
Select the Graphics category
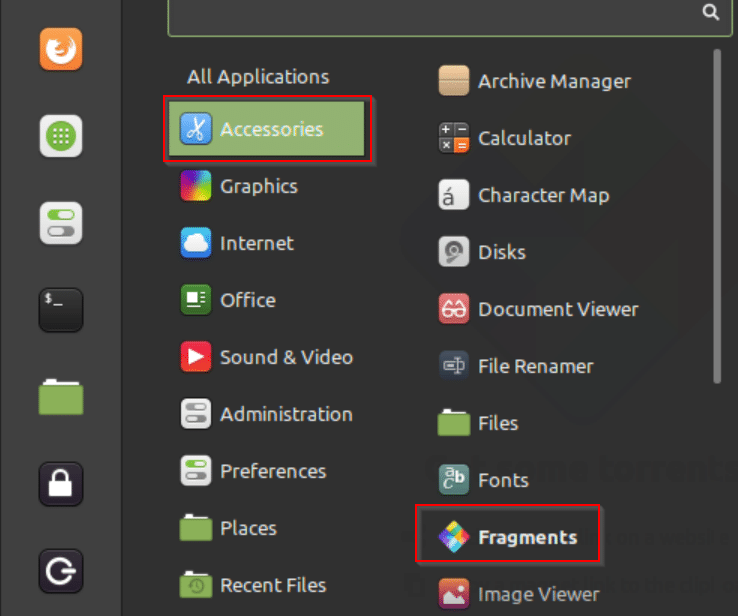[x=239, y=186]
